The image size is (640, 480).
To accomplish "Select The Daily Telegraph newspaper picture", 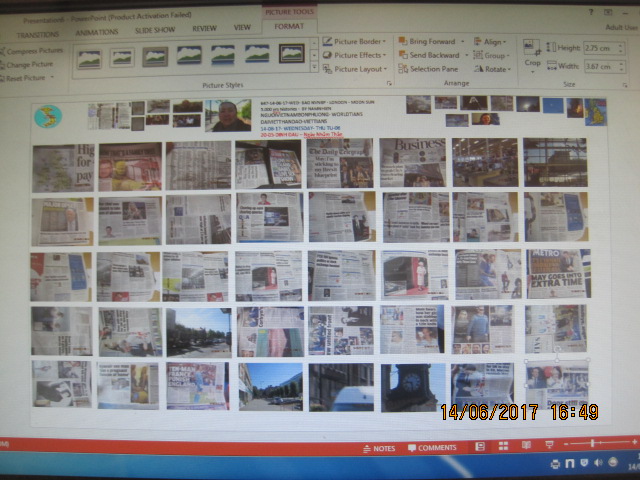I will pos(340,163).
